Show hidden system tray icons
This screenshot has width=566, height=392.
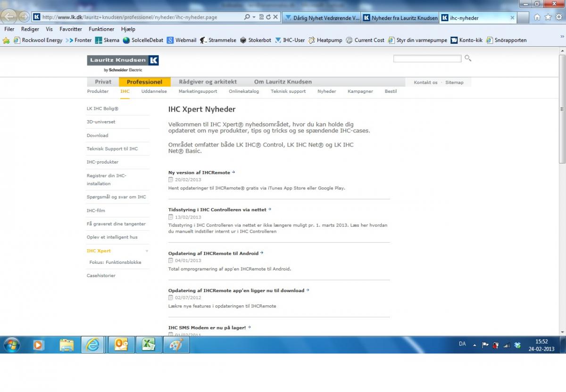(474, 345)
